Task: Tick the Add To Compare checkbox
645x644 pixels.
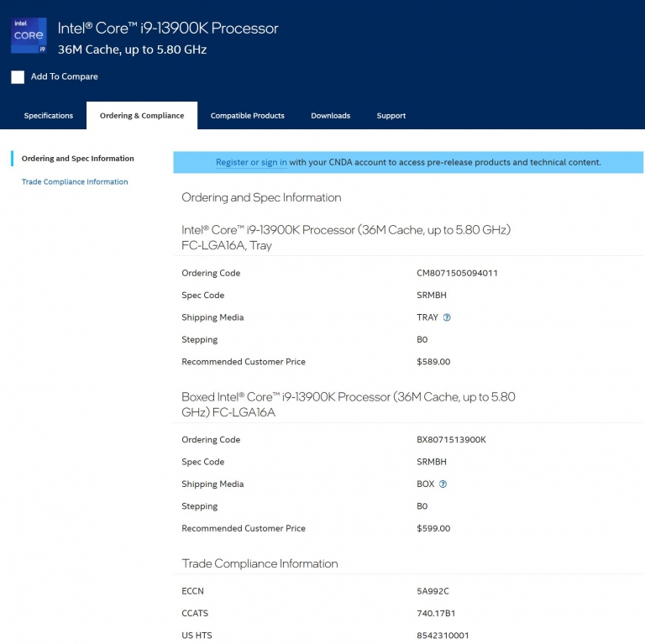Action: (18, 77)
